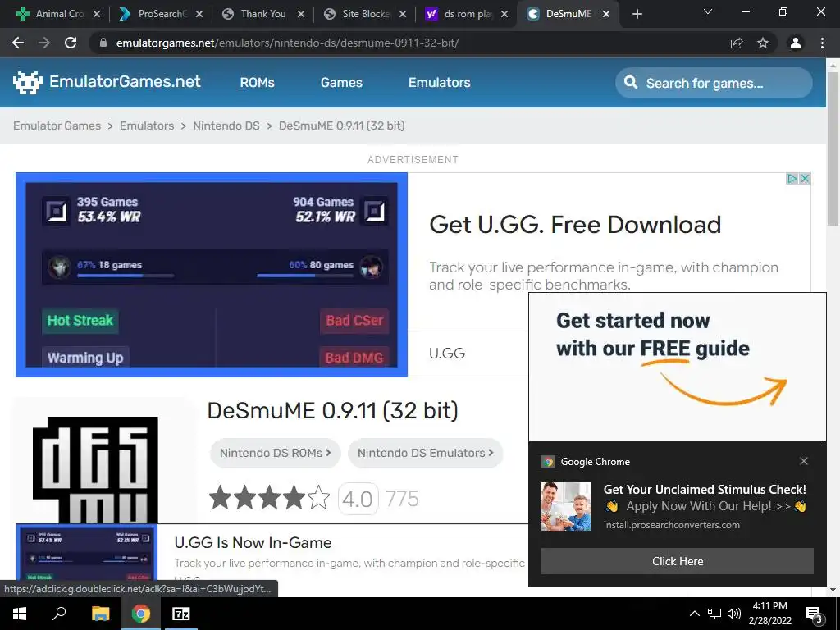Share this page icon in address bar
This screenshot has width=840, height=630.
pyautogui.click(x=737, y=43)
